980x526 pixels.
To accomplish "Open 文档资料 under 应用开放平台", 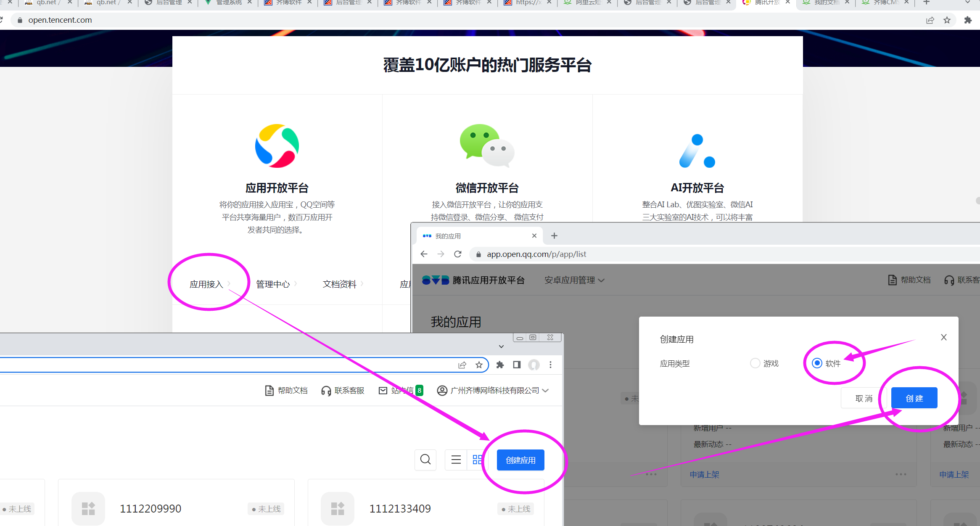I will tap(343, 284).
